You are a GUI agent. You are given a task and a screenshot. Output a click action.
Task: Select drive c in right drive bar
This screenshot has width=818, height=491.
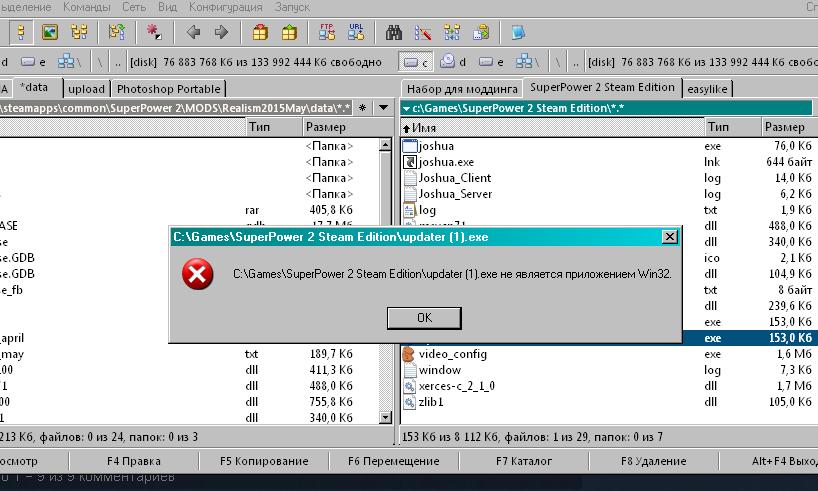[x=416, y=62]
